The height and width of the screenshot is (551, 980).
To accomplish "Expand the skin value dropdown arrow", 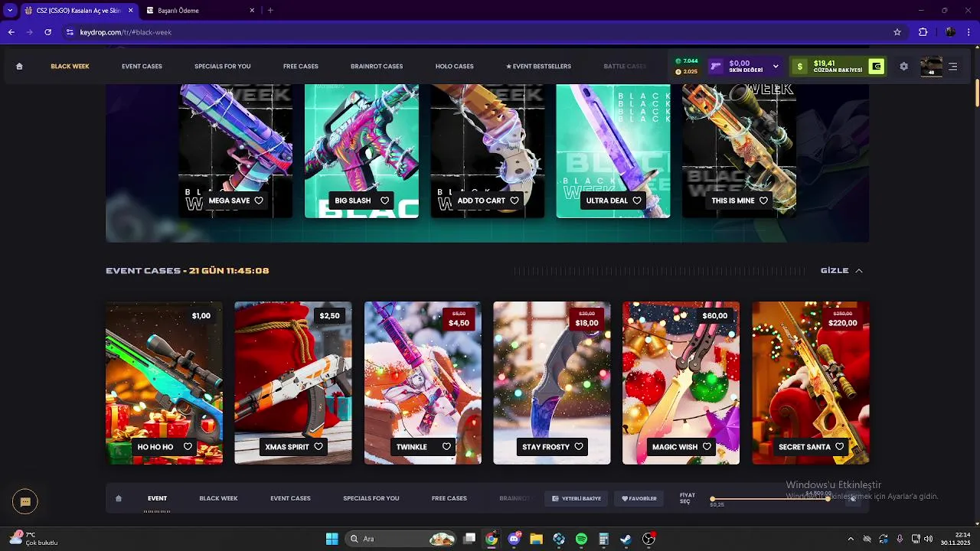I will click(x=776, y=67).
